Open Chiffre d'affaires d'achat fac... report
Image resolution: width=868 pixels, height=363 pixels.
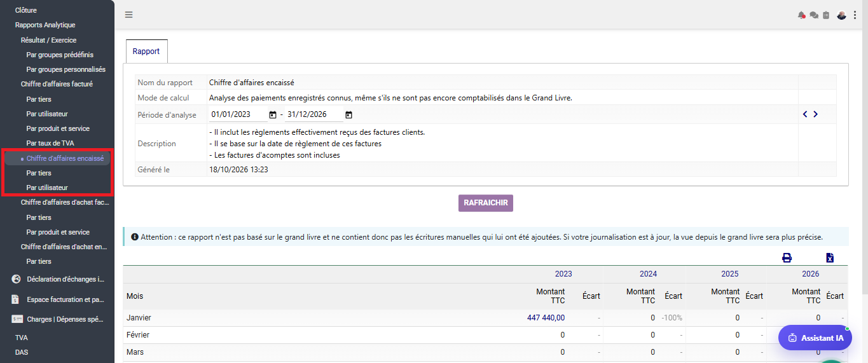[65, 202]
